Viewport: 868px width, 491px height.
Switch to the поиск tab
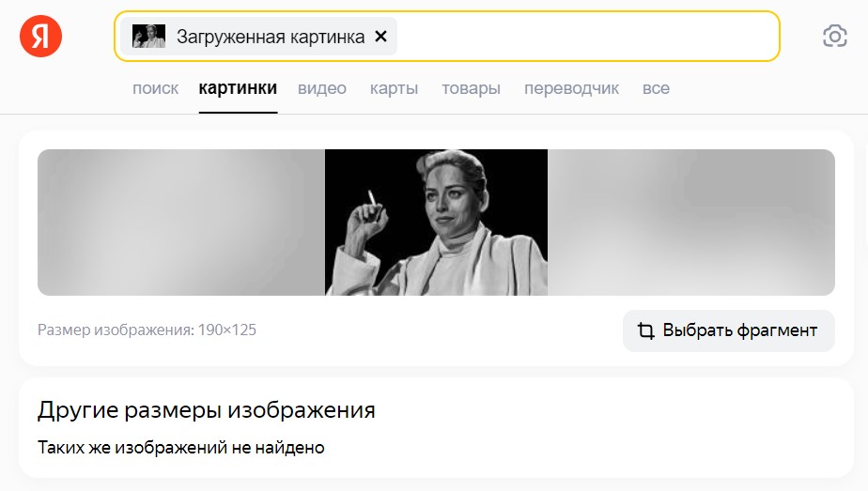156,88
